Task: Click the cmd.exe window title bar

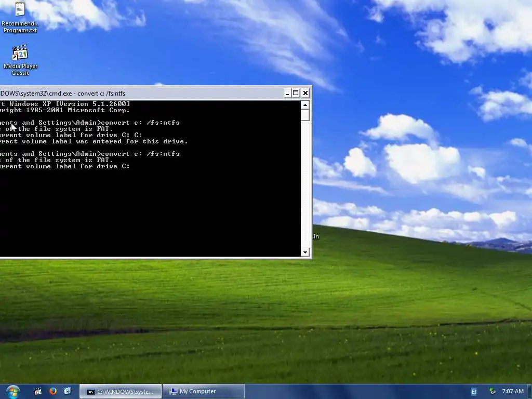Action: coord(141,93)
